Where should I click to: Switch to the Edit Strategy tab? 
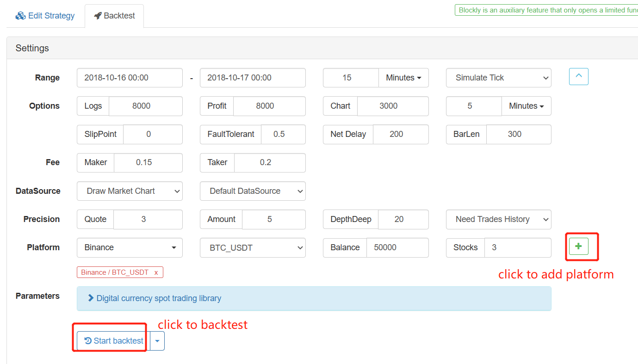coord(45,16)
